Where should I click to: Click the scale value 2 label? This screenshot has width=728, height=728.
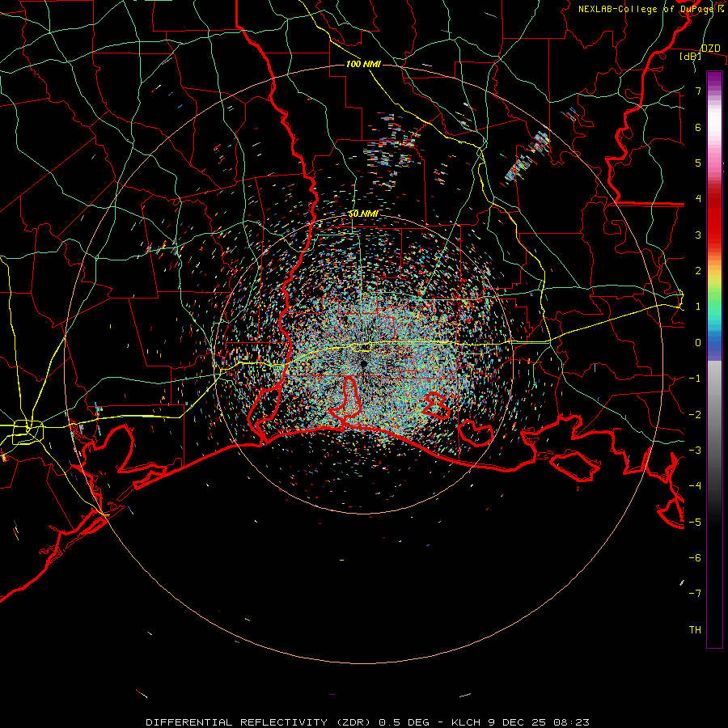tap(698, 271)
